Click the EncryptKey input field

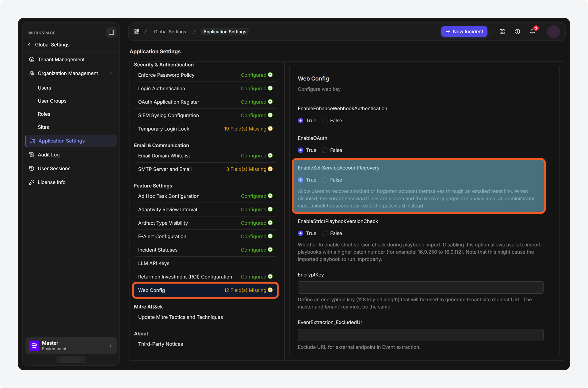(420, 287)
